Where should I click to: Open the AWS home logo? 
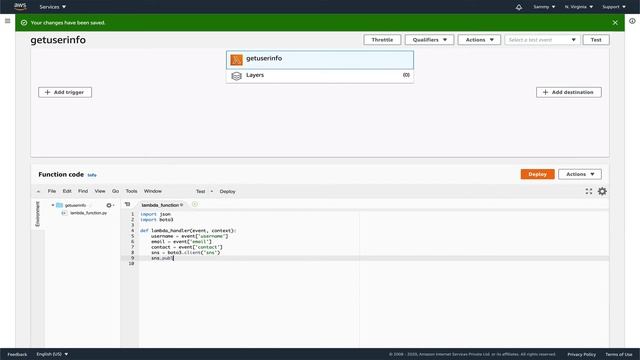click(x=20, y=6)
